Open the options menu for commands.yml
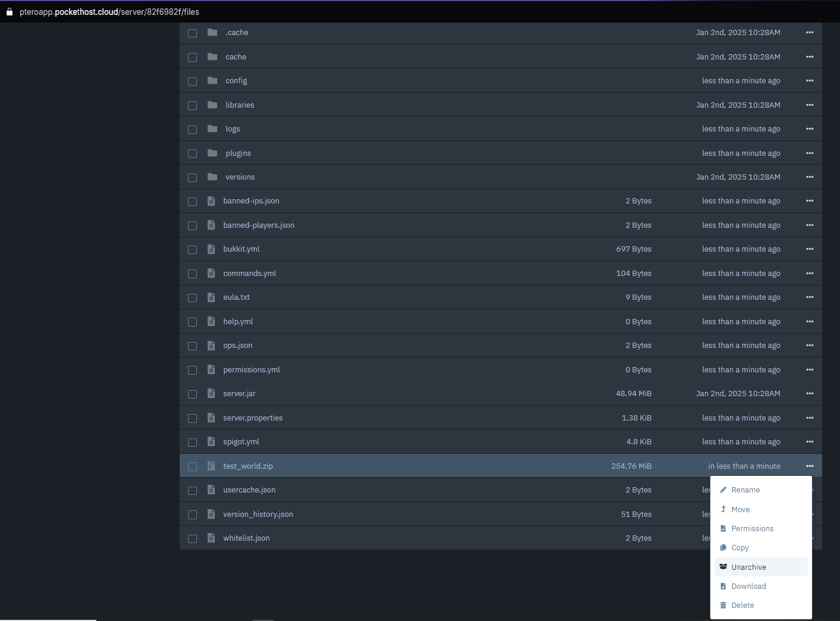 [810, 273]
